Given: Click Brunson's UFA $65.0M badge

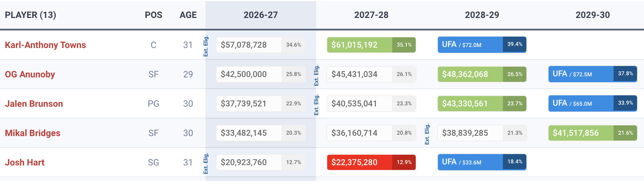Looking at the screenshot, I should pyautogui.click(x=592, y=103).
